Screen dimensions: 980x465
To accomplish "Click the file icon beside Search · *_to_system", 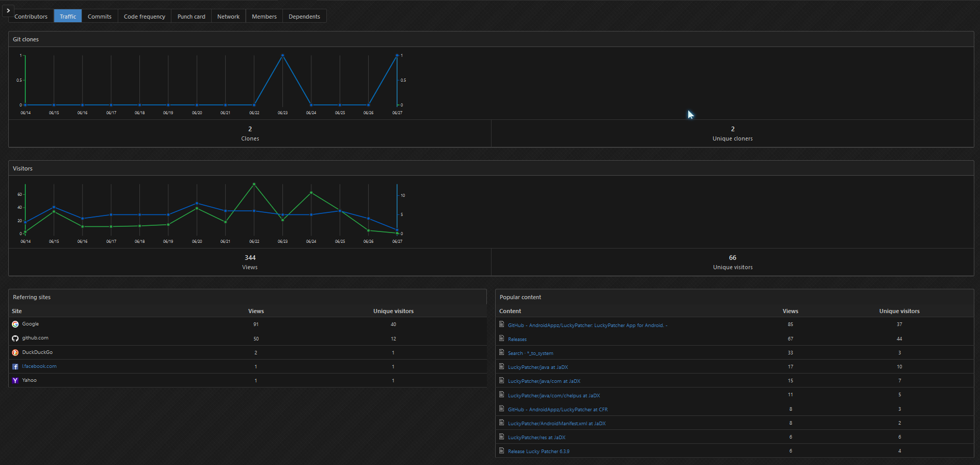I will [x=501, y=352].
